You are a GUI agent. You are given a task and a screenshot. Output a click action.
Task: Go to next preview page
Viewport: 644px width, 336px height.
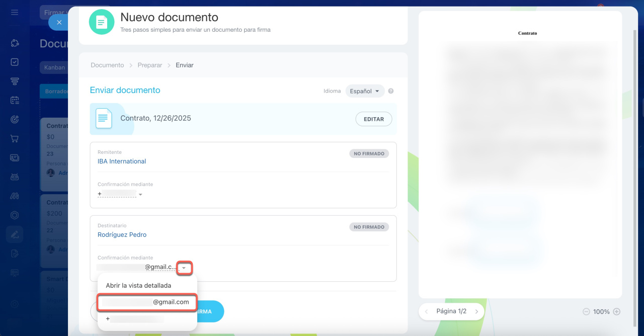[x=476, y=312]
